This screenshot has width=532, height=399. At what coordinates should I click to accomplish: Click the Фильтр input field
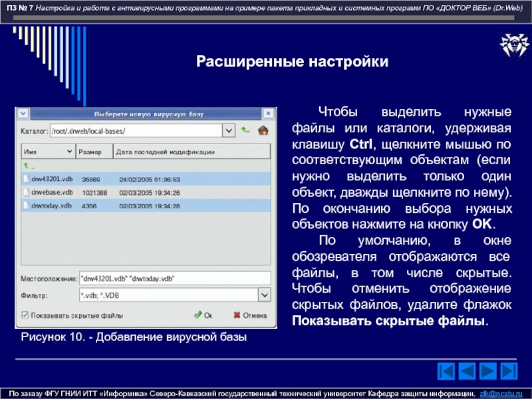pyautogui.click(x=169, y=295)
